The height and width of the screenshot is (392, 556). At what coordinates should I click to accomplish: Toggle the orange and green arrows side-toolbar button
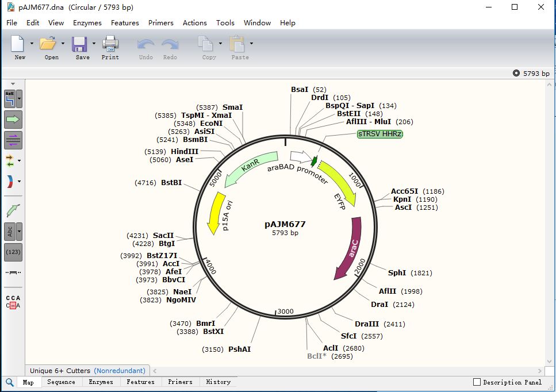click(10, 160)
